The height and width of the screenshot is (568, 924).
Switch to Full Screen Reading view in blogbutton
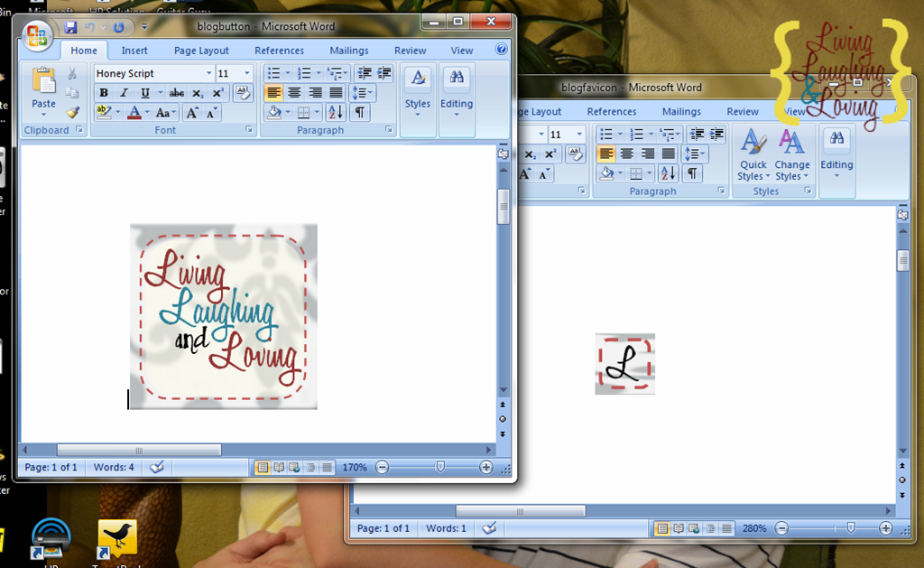(279, 467)
